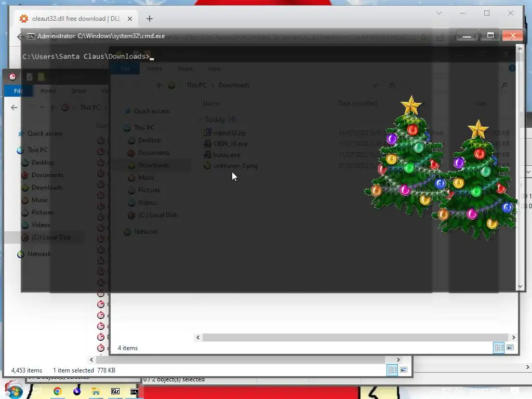Open Start menu with Santa hat
This screenshot has width=532, height=399.
pos(14,390)
